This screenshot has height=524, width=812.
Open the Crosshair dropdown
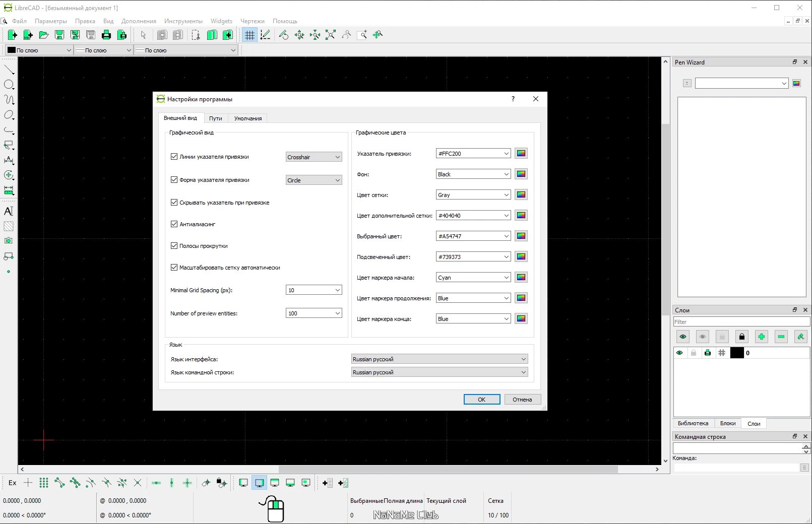tap(314, 157)
